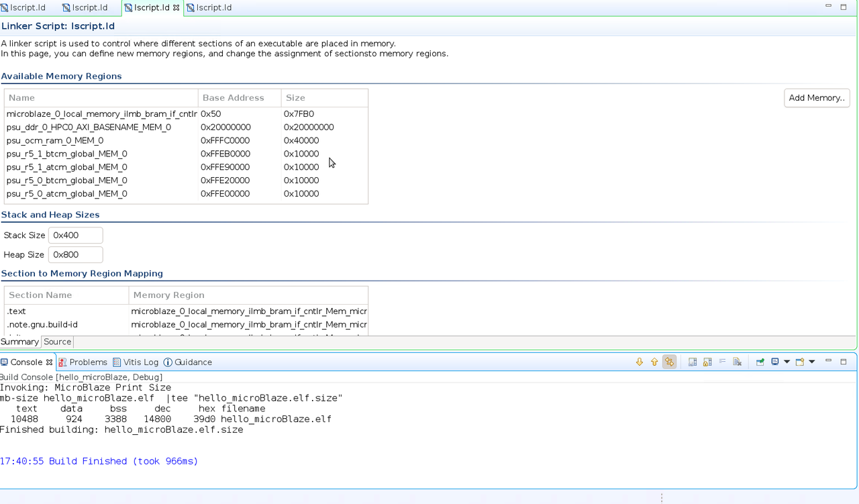Click the mb-size command line in console
This screenshot has height=504, width=859.
click(x=171, y=398)
